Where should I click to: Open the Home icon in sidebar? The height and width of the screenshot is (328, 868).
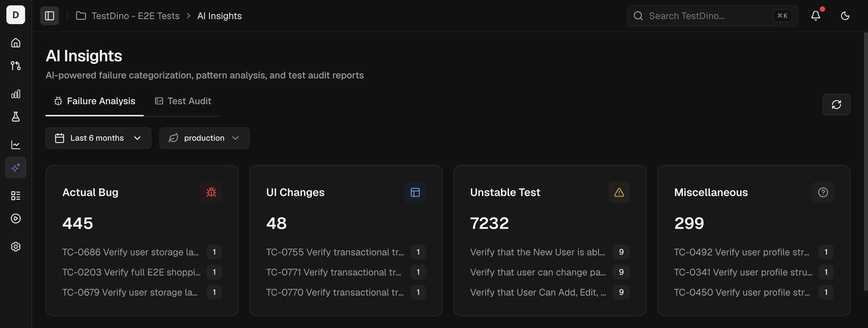point(16,43)
